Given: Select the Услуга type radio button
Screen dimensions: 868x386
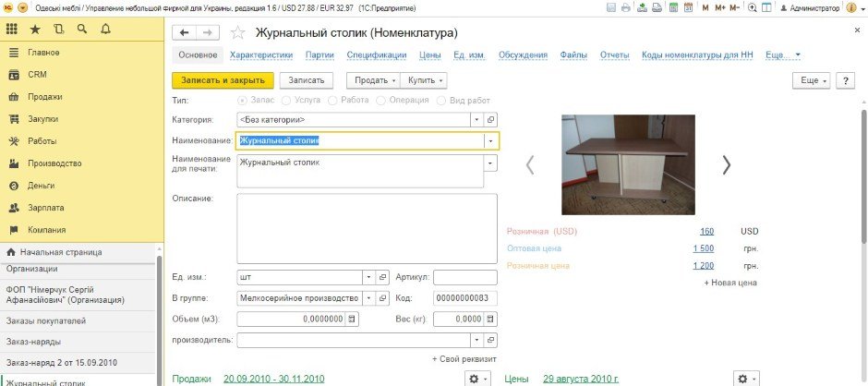Looking at the screenshot, I should [285, 101].
